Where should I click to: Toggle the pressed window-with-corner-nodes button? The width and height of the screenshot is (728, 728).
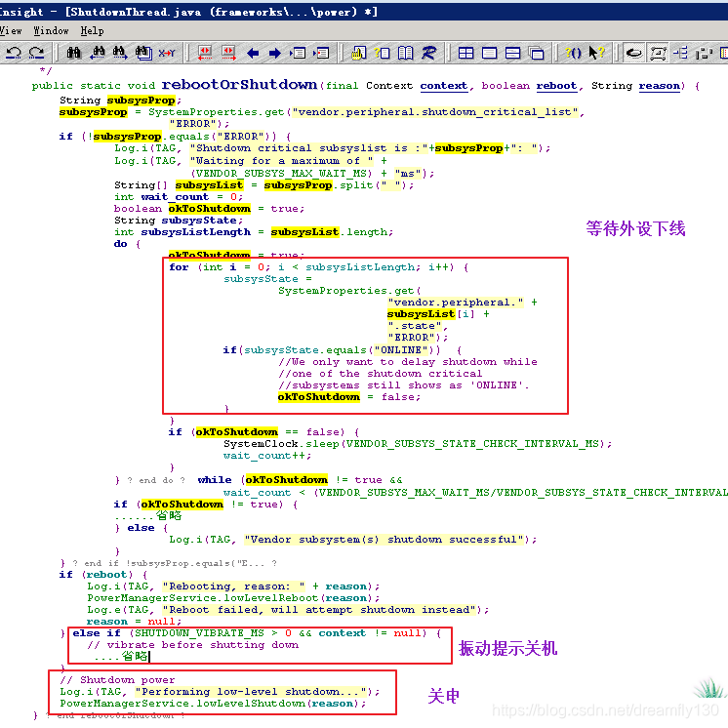pos(658,53)
